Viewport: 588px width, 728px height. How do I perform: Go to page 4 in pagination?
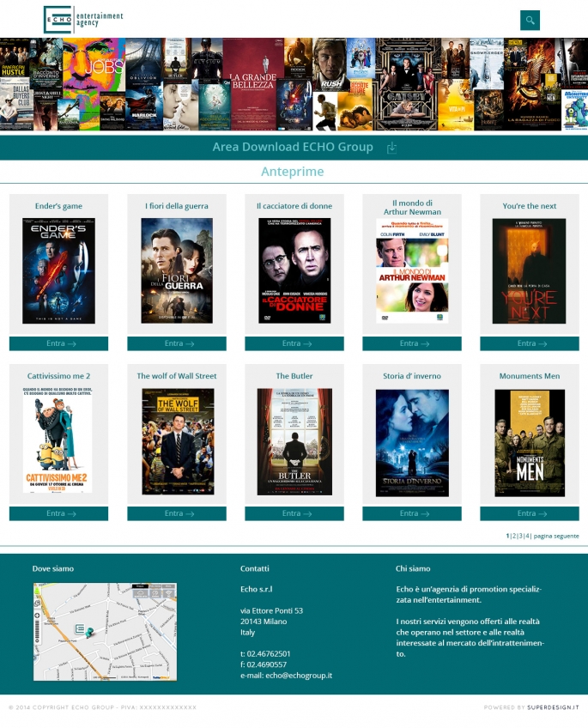(x=527, y=536)
